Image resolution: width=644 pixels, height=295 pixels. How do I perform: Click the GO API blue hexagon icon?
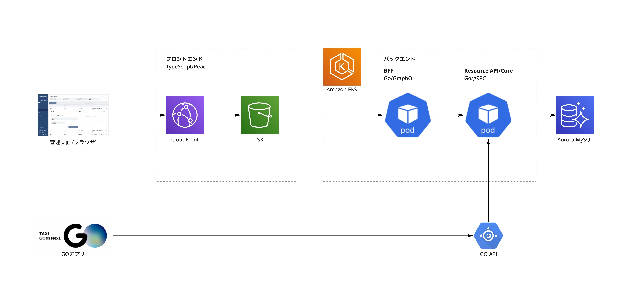488,236
